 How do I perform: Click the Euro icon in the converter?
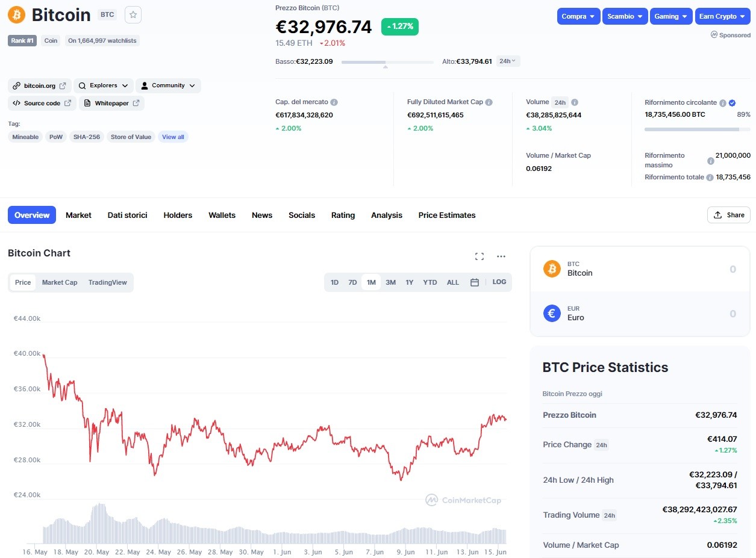[552, 313]
